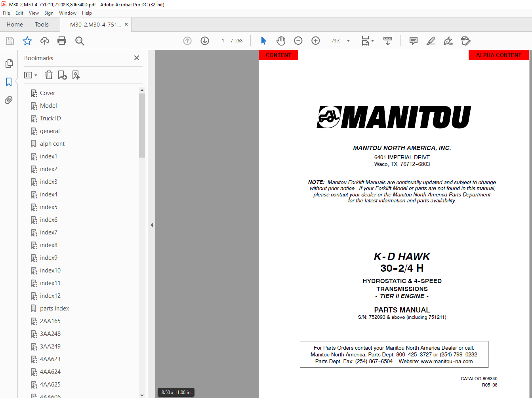This screenshot has height=398, width=532.
Task: Open the Window menu
Action: 68,13
